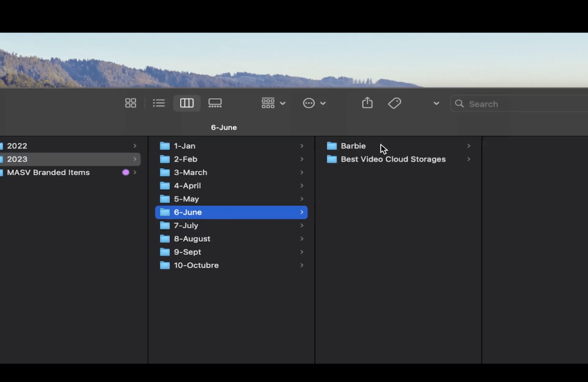Click the 10-Octubre folder icon

click(165, 265)
